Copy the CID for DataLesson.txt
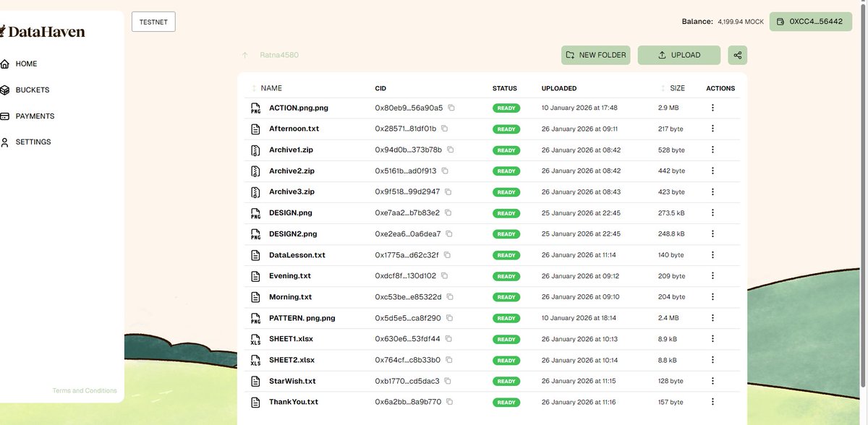Viewport: 868px width, 425px height. (446, 255)
